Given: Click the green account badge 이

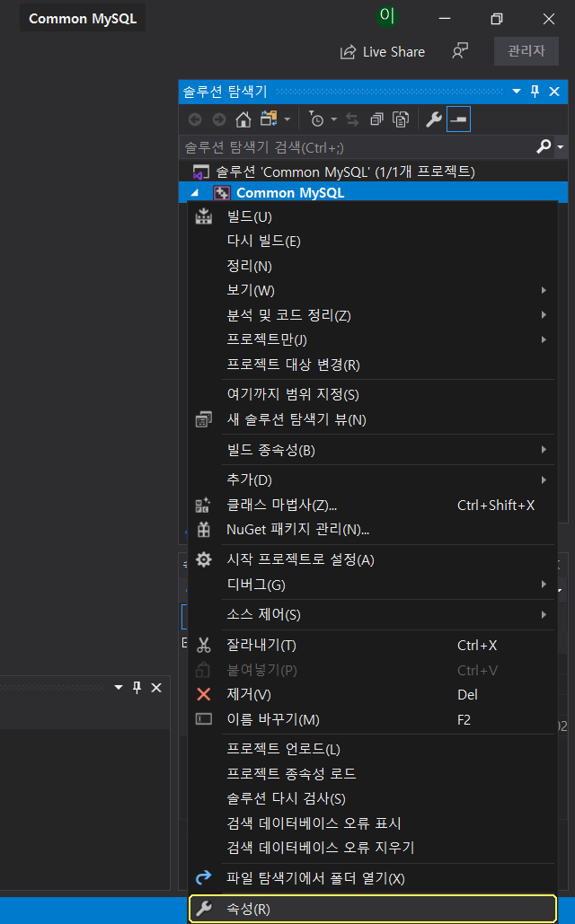Looking at the screenshot, I should pos(387,16).
